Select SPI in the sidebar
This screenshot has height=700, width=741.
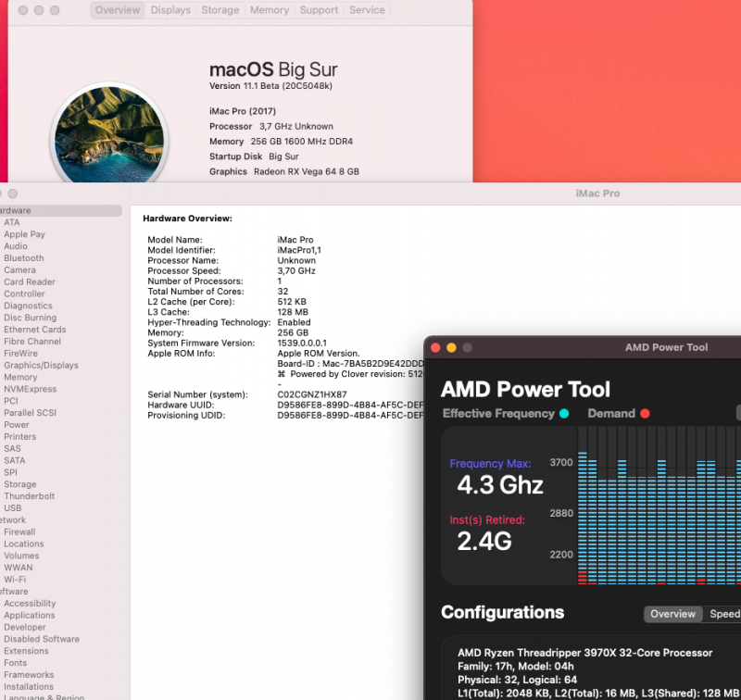[10, 472]
